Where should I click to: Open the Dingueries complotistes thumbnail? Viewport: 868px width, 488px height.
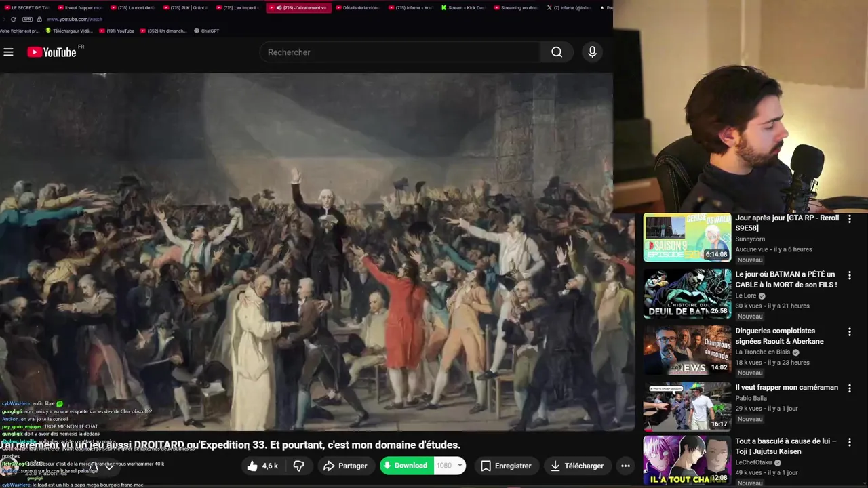[687, 350]
